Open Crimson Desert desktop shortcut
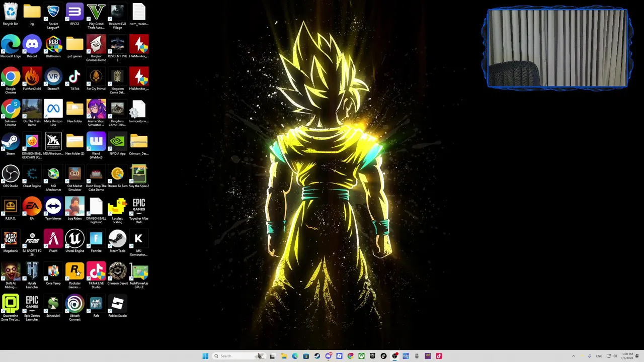This screenshot has height=362, width=644. click(117, 274)
